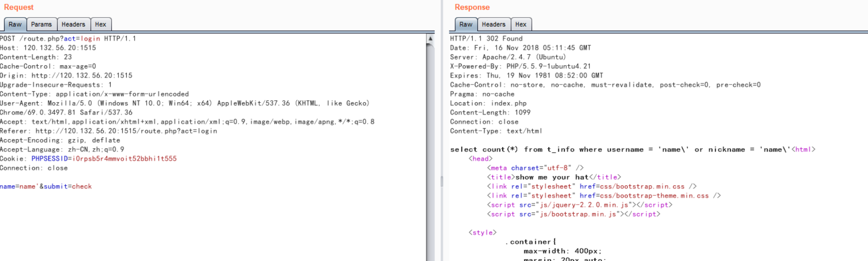This screenshot has height=261, width=868.
Task: Switch to Response Raw tab
Action: pos(466,24)
